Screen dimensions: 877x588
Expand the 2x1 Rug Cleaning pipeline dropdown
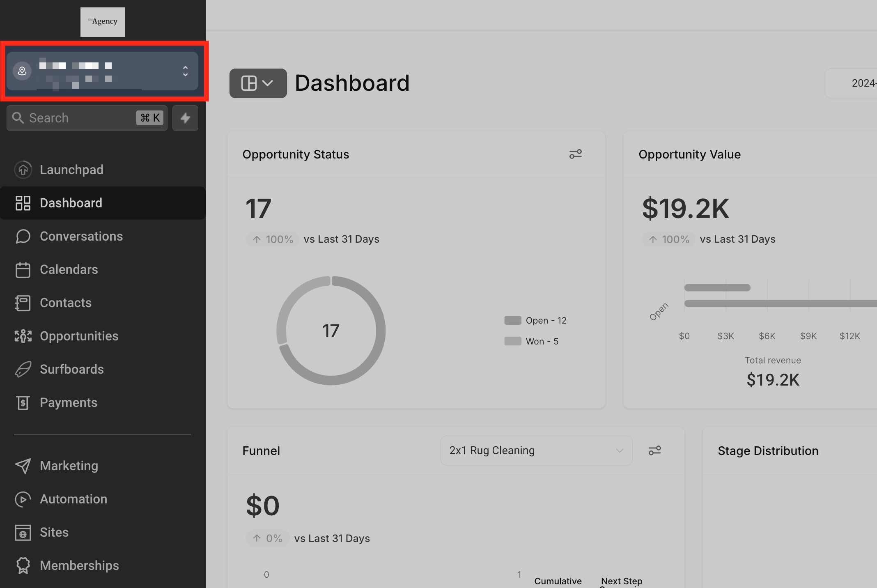click(536, 450)
